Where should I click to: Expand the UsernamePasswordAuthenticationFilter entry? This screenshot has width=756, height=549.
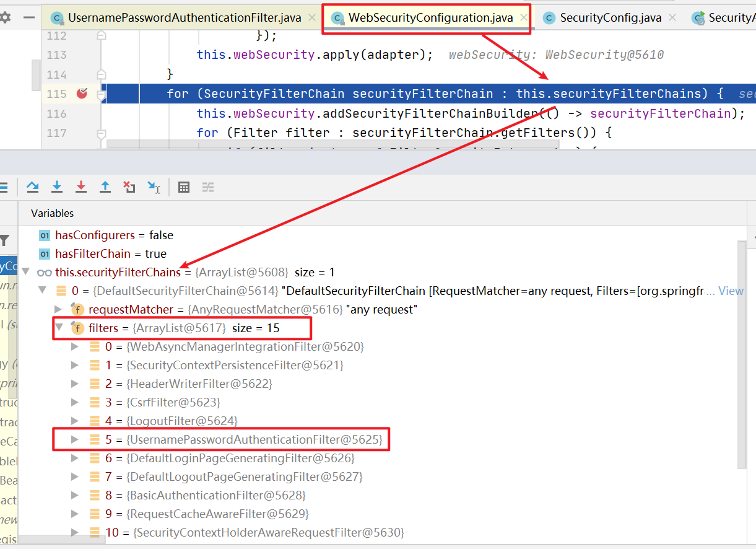pyautogui.click(x=75, y=439)
